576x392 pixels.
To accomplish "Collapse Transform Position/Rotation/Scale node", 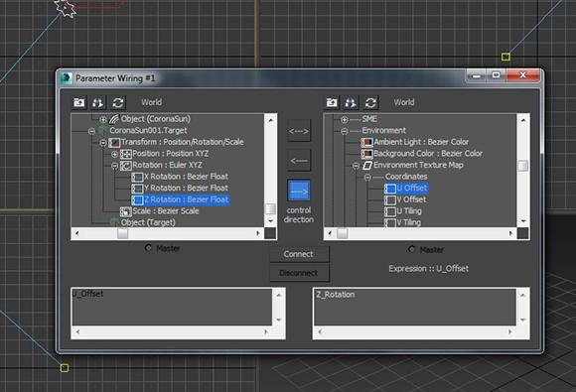I will point(103,143).
